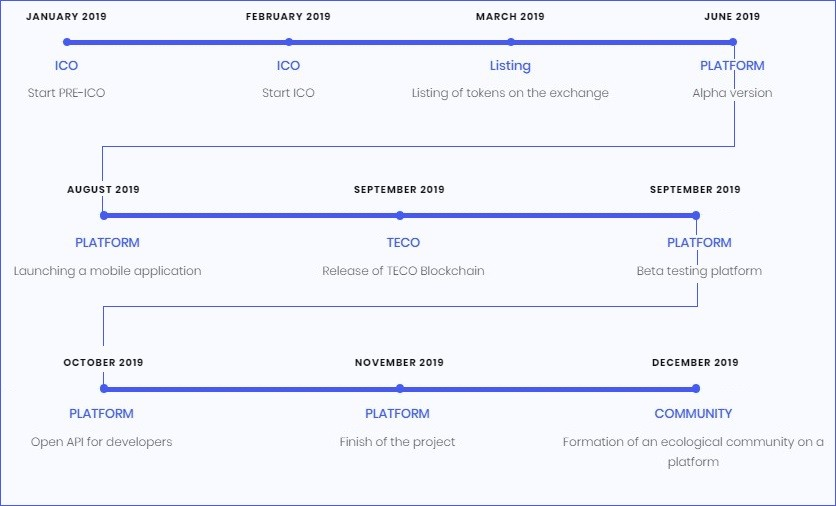
Task: Select the November 2019 timeline marker
Action: pos(400,388)
